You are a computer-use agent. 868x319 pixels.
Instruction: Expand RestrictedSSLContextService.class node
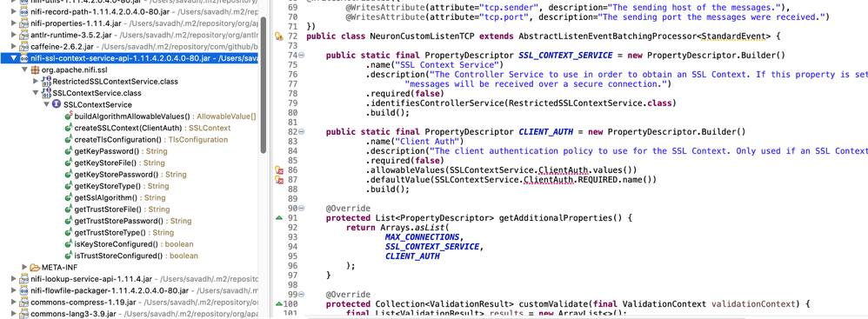(36, 81)
